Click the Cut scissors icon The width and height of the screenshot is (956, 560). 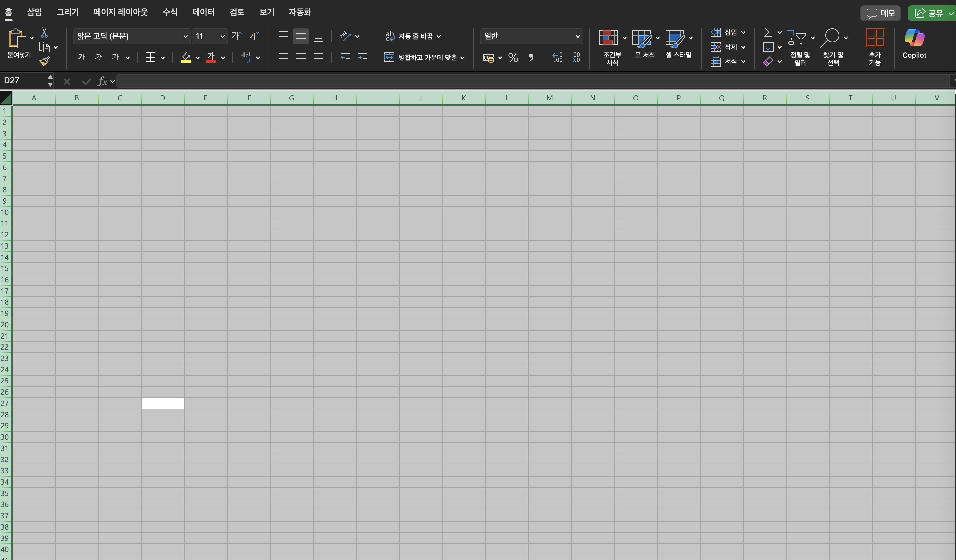click(x=44, y=33)
